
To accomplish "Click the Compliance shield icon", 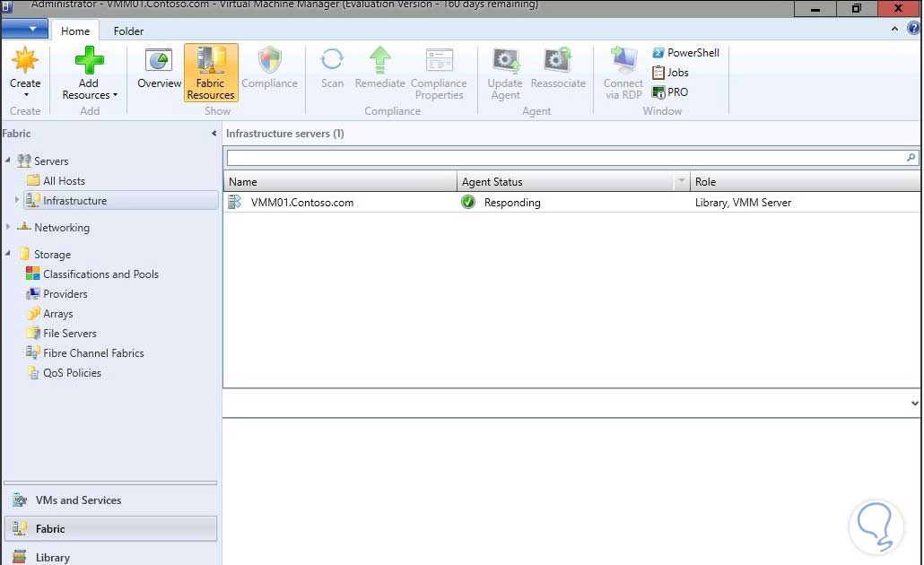I will (x=270, y=60).
